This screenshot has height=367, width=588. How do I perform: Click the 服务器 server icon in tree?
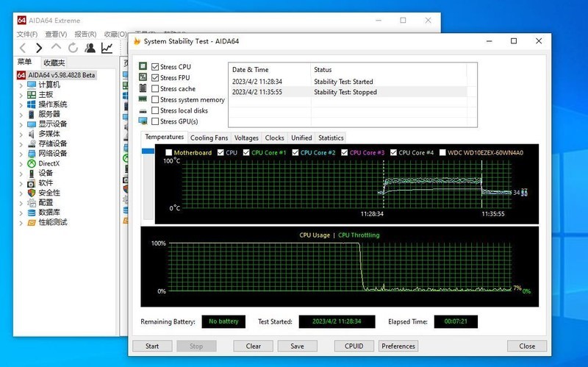(x=32, y=114)
